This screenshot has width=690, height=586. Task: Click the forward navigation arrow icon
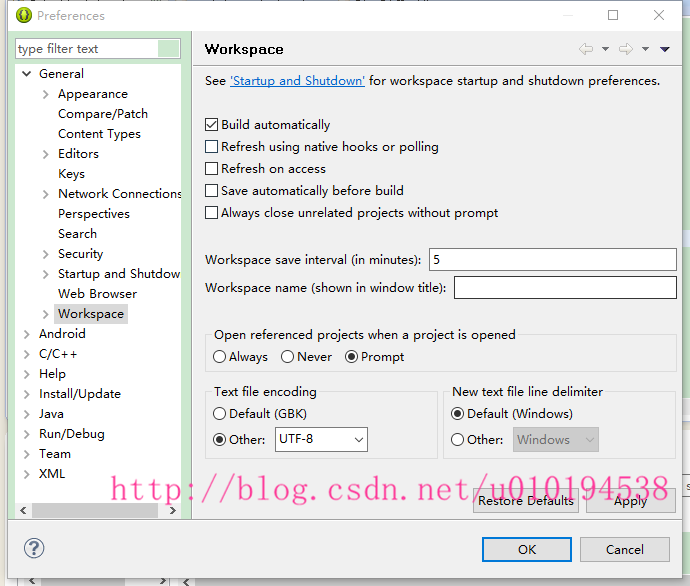(626, 49)
